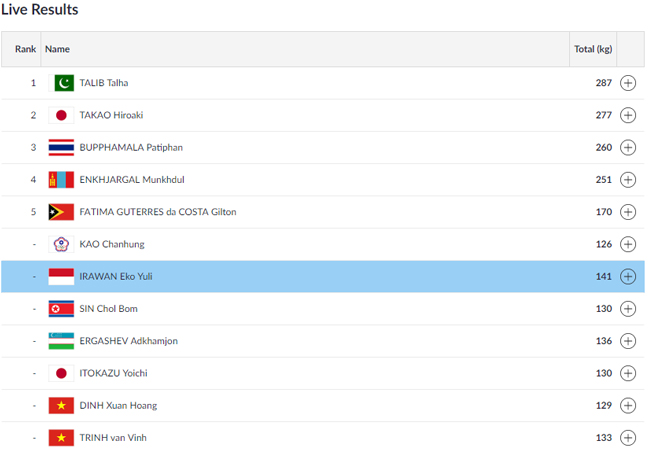
Task: Click Chinese Taipei flag beside KAO Chanhung
Action: (x=61, y=244)
